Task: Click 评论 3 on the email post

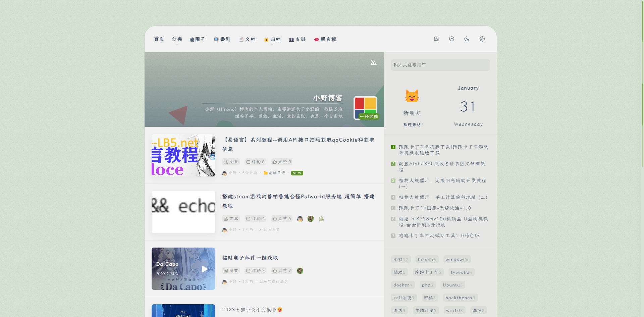Action: click(255, 271)
